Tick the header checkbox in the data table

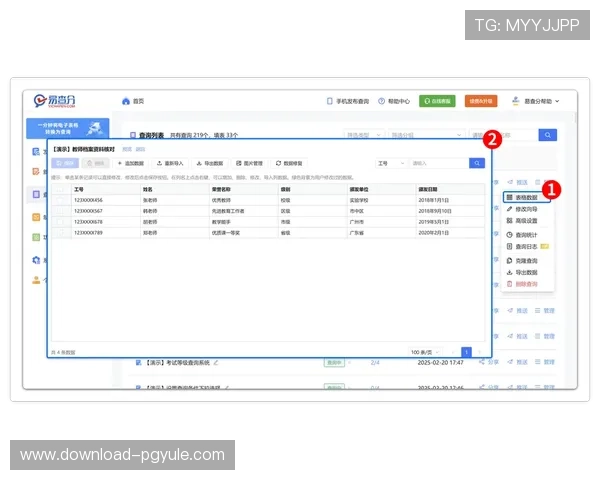coord(62,188)
